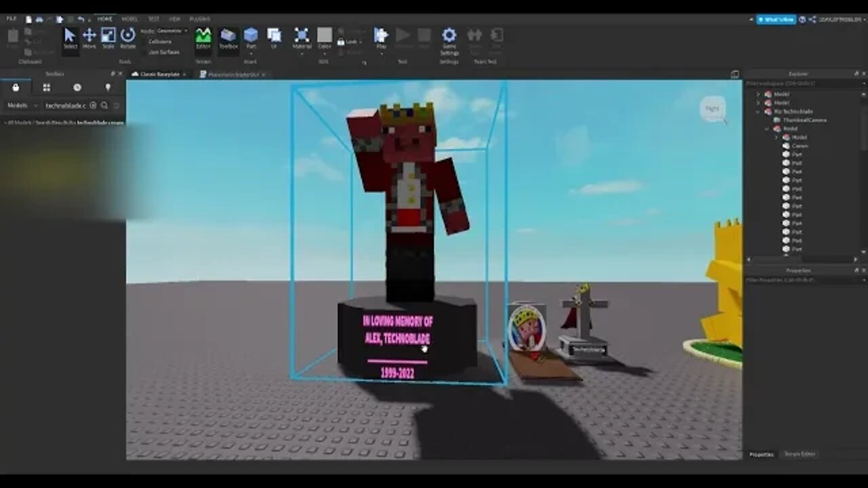This screenshot has height=488, width=868.
Task: Open Toolbox Inventory tab (grid icon)
Action: [47, 87]
